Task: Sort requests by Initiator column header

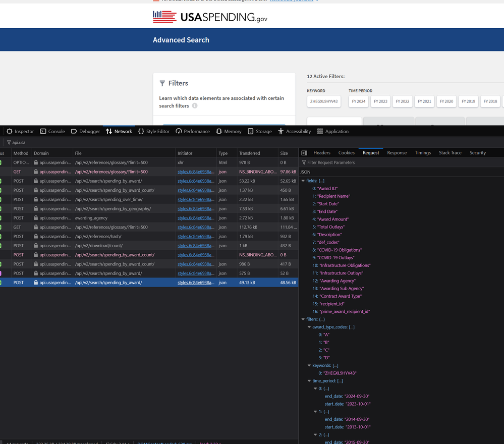Action: (x=196, y=153)
